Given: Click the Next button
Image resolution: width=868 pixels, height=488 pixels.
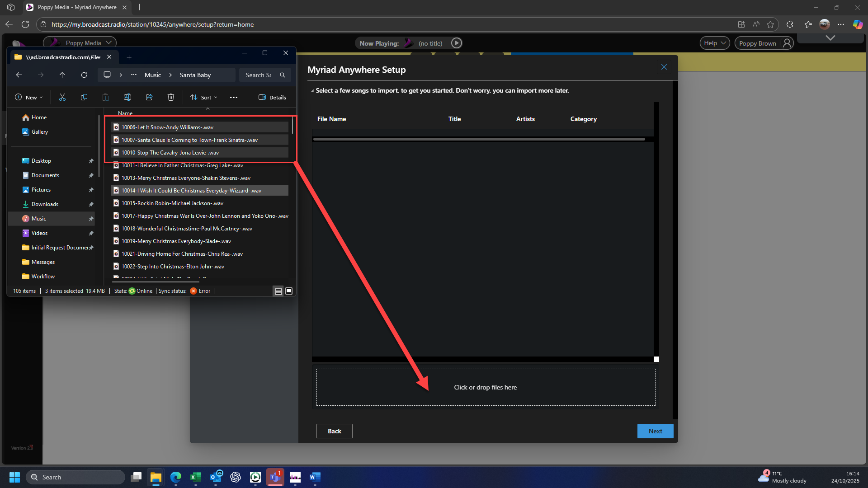Looking at the screenshot, I should pyautogui.click(x=655, y=431).
